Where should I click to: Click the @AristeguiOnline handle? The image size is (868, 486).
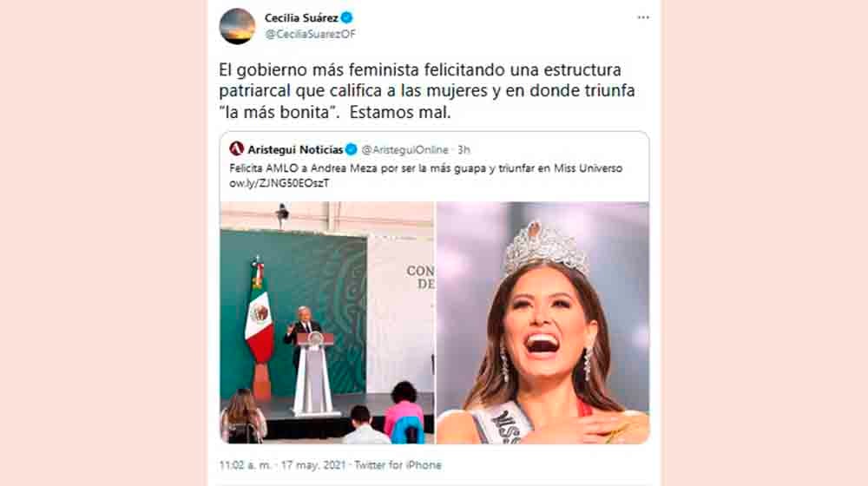click(x=404, y=149)
